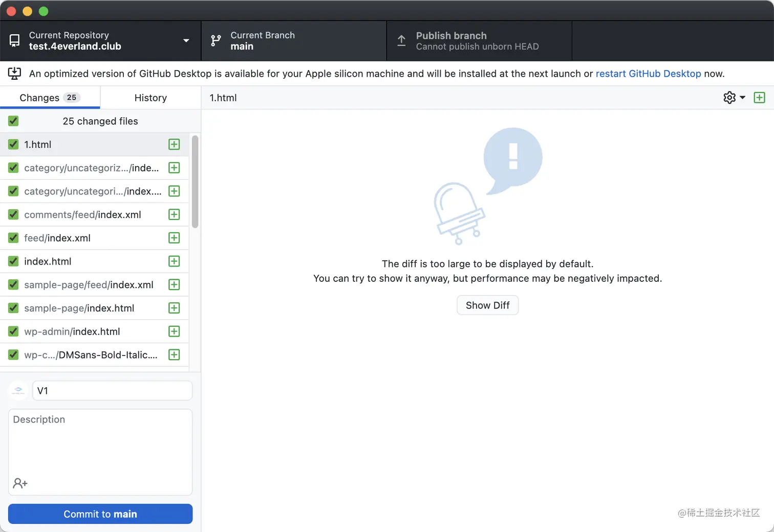This screenshot has width=774, height=532.
Task: Click the added-status icon for 1.html row
Action: pyautogui.click(x=174, y=144)
